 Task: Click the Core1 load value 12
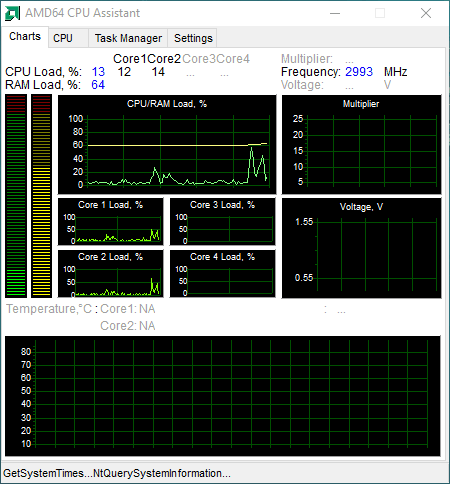click(x=124, y=72)
